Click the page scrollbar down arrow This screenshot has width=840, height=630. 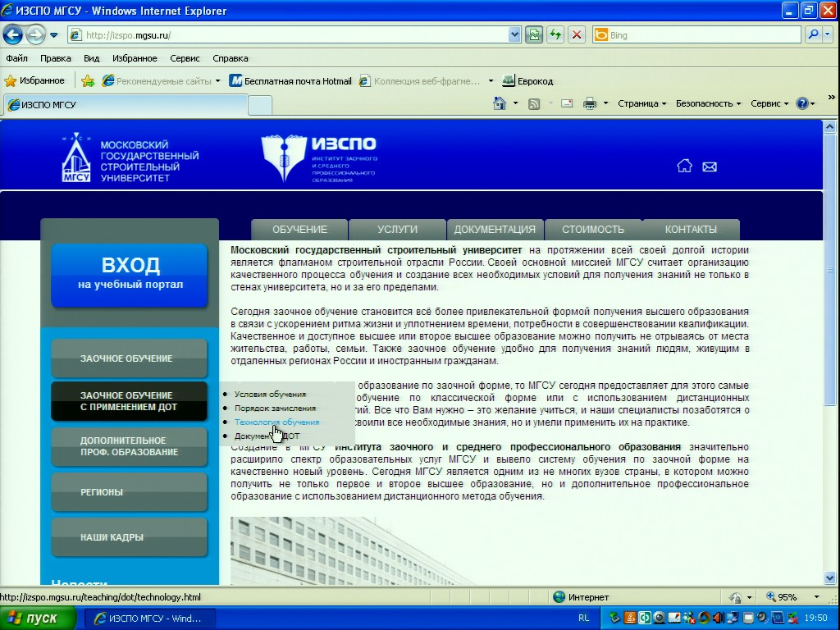point(830,578)
